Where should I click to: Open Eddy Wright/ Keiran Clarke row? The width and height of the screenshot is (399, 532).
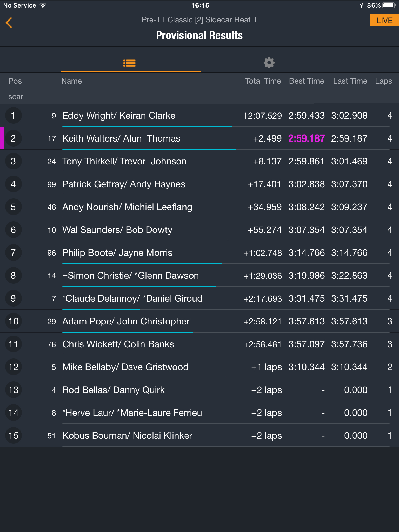tap(199, 115)
